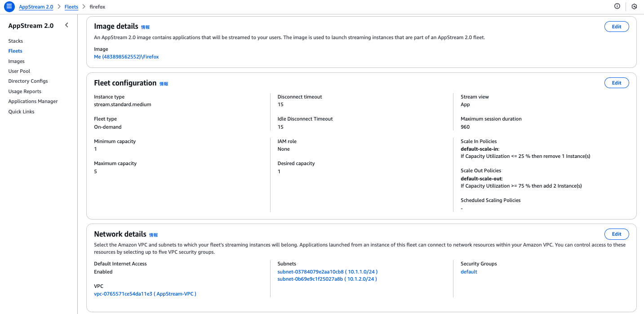Edit the Fleet configuration section
This screenshot has width=644, height=314.
pos(617,83)
